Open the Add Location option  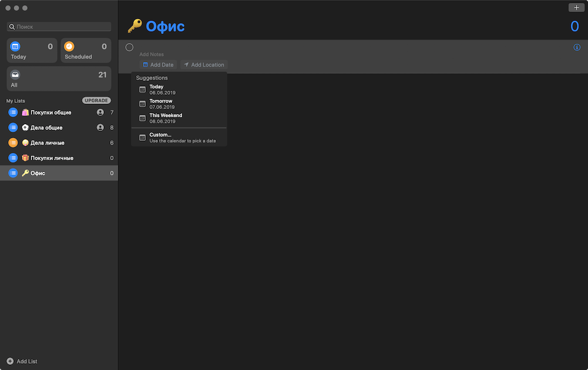pos(204,64)
